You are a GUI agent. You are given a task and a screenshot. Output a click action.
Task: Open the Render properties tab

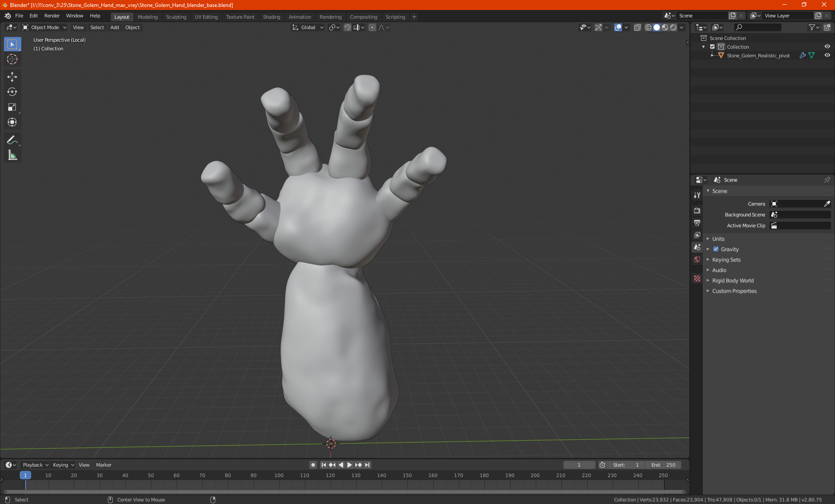697,211
